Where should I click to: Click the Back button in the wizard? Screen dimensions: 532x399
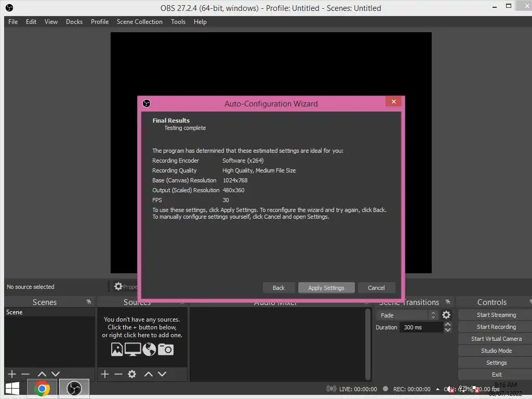point(278,288)
